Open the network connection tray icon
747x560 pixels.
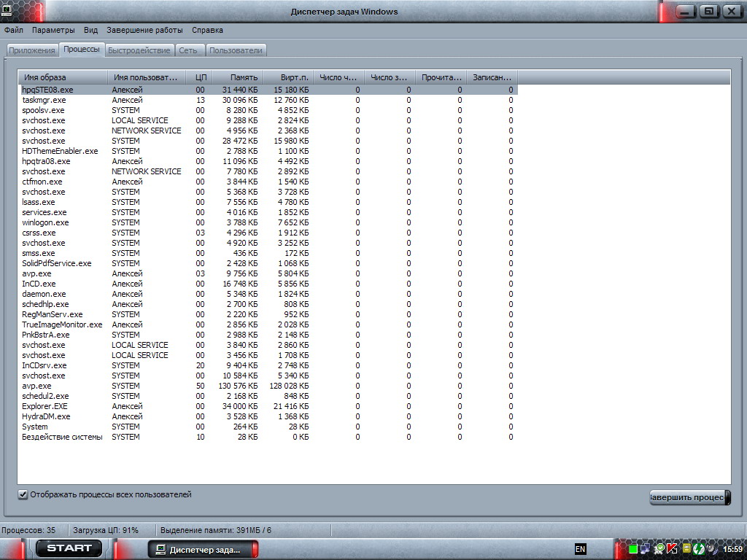pos(646,548)
